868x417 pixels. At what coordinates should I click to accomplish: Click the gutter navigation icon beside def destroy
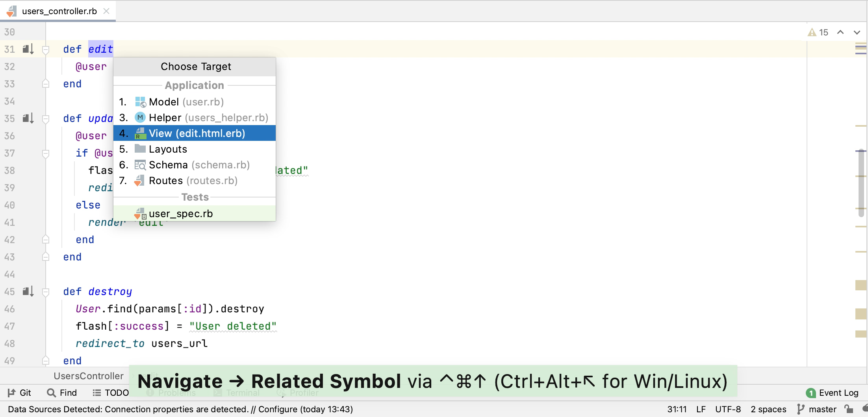tap(28, 292)
